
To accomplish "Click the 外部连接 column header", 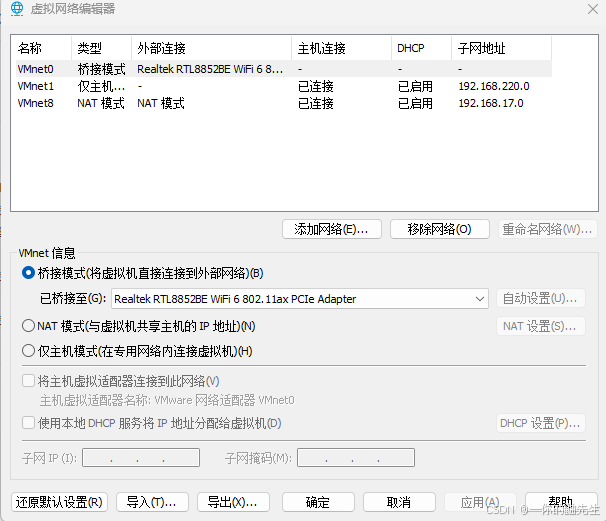I will click(211, 48).
